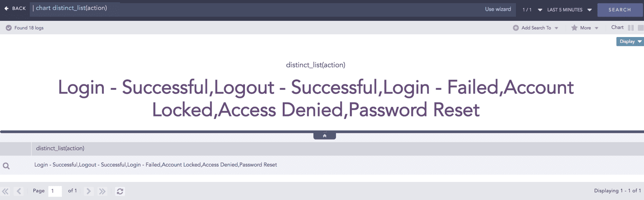Click the star icon beside More

coord(574,28)
